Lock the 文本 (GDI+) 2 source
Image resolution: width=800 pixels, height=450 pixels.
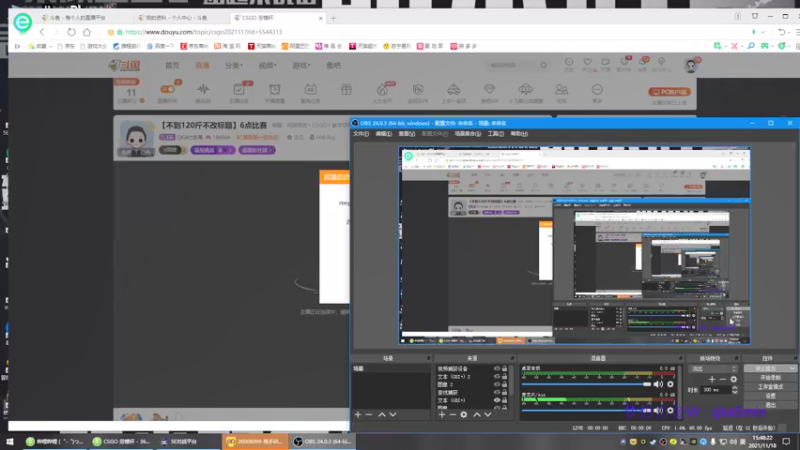click(x=505, y=377)
